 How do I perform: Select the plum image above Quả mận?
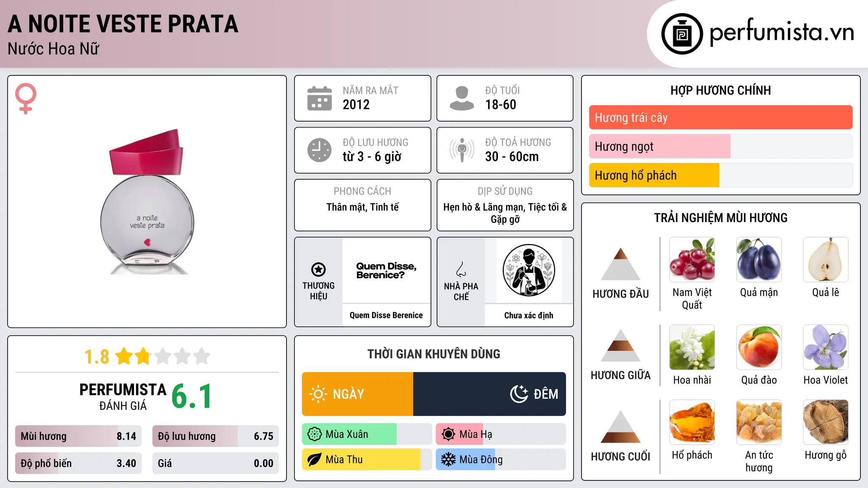(x=759, y=260)
